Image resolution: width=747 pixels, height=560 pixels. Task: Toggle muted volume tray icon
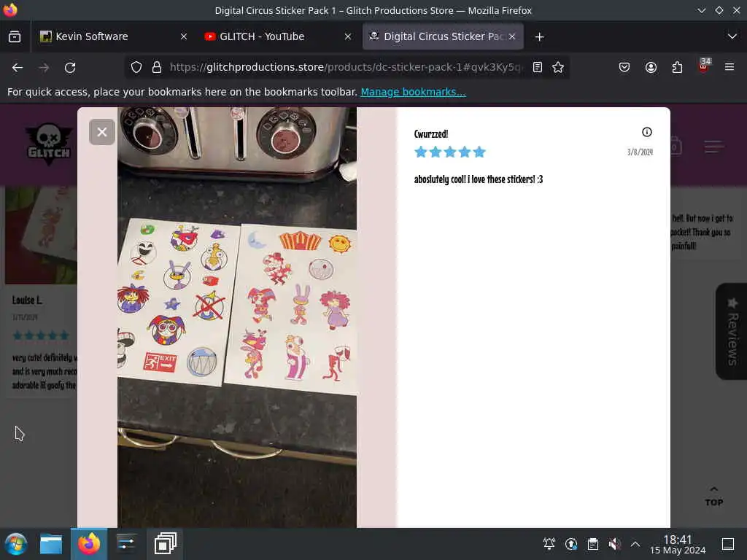(x=614, y=543)
